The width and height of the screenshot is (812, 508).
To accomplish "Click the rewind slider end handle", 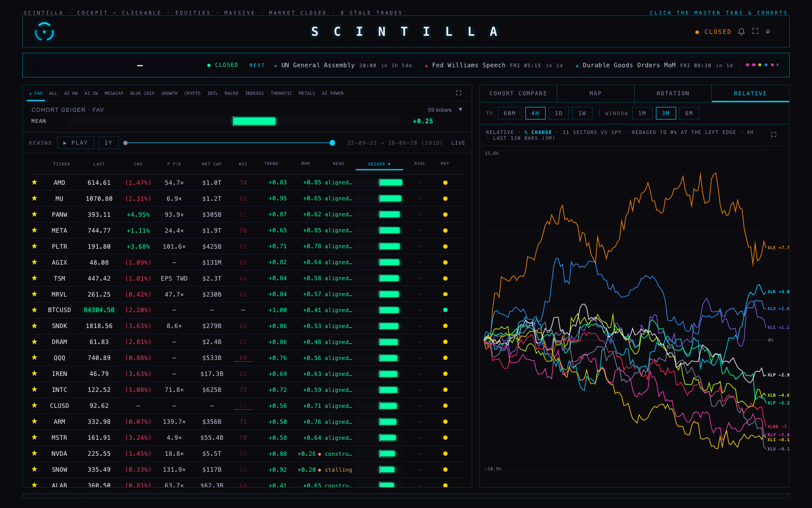I will click(332, 143).
